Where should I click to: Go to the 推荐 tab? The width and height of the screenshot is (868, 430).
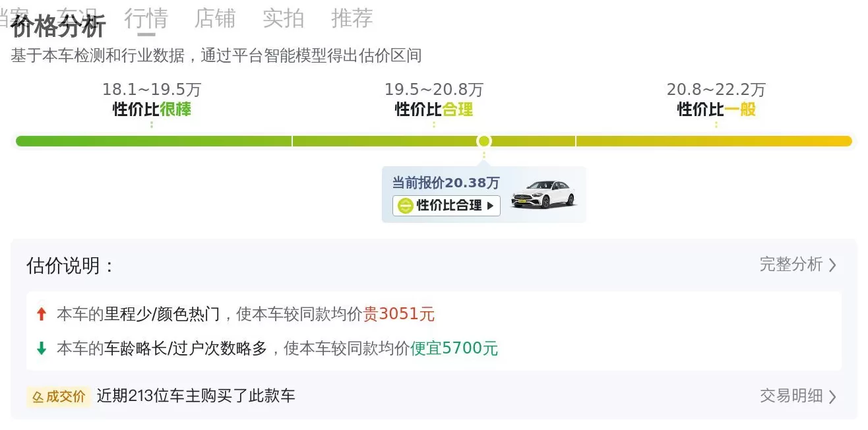click(352, 18)
